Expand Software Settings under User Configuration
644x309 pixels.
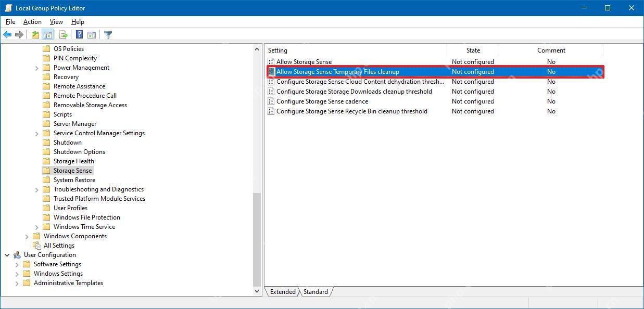click(x=17, y=264)
